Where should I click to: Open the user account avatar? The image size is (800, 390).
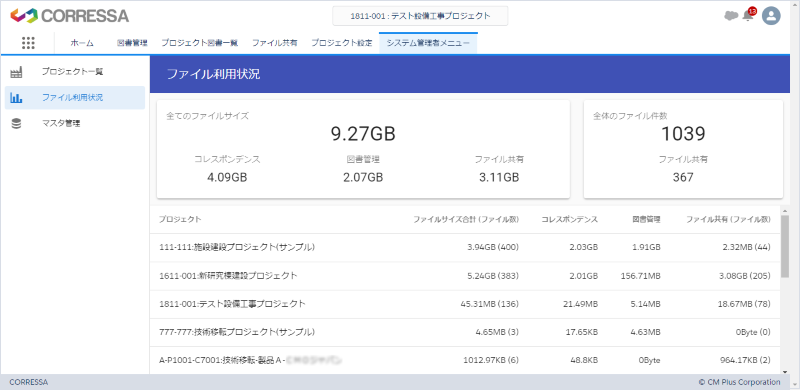tap(771, 16)
